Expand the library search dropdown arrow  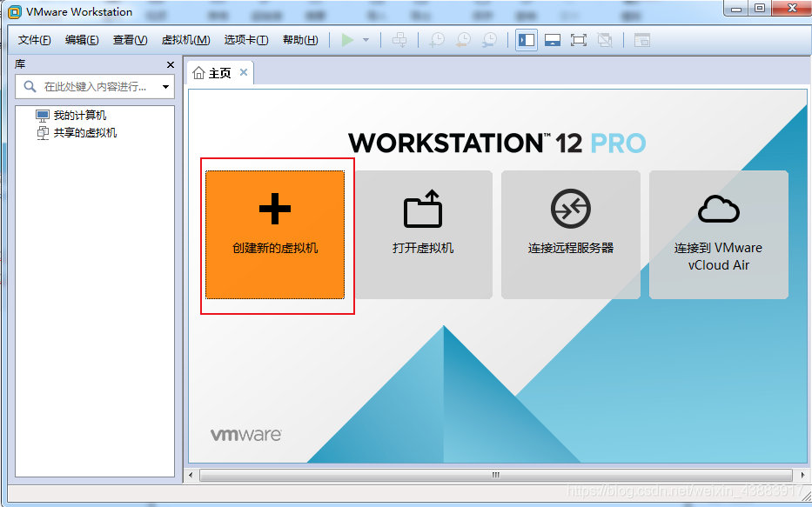click(x=165, y=86)
